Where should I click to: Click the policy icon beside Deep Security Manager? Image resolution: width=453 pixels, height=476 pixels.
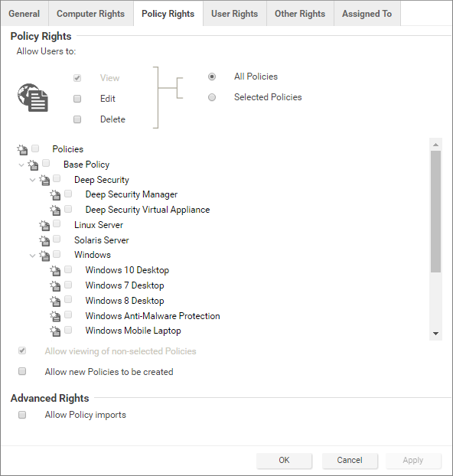pos(55,195)
